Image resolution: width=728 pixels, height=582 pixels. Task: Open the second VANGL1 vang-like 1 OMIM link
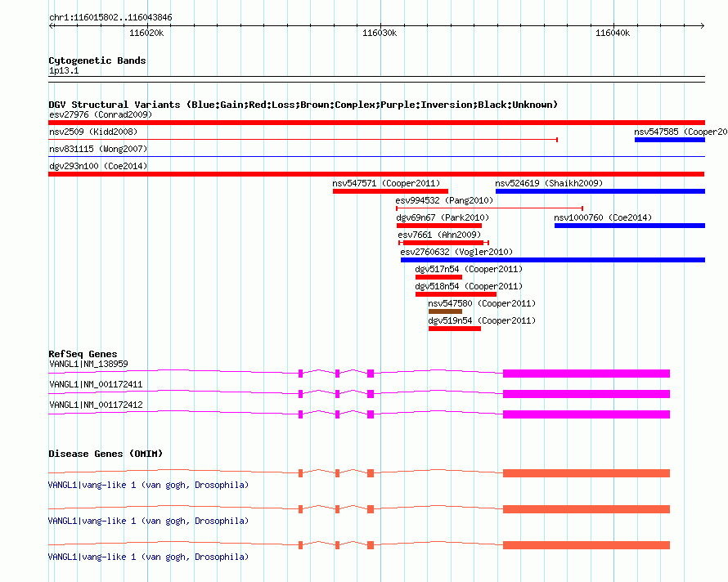point(149,522)
